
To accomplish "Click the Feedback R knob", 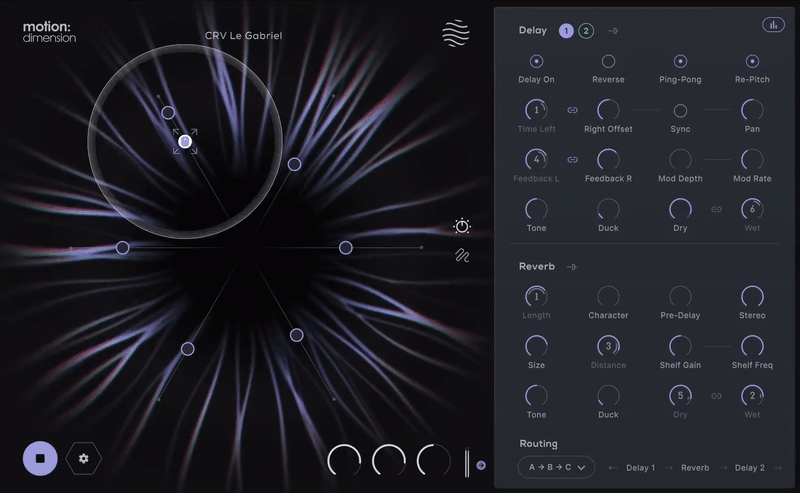I will coord(608,160).
